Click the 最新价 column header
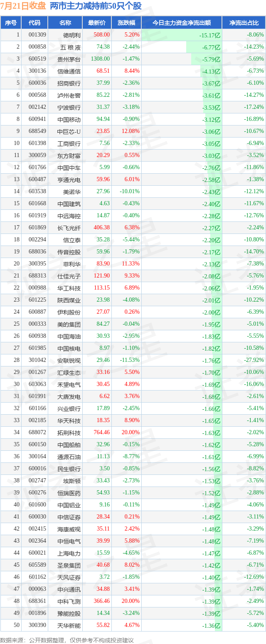This screenshot has height=644, width=266. tap(97, 23)
